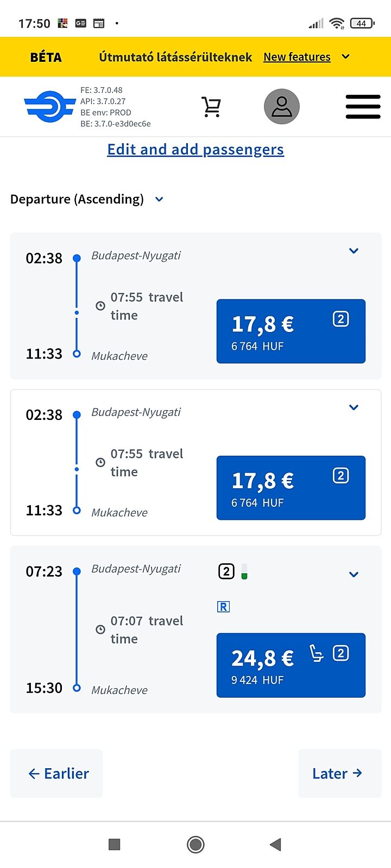Expand first 02:38 journey details chevron
The width and height of the screenshot is (391, 868).
pyautogui.click(x=354, y=251)
